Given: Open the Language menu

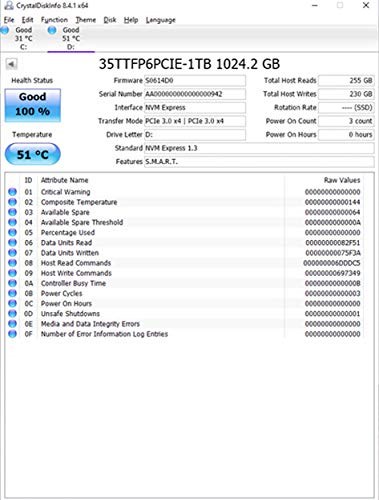Looking at the screenshot, I should pos(160,20).
